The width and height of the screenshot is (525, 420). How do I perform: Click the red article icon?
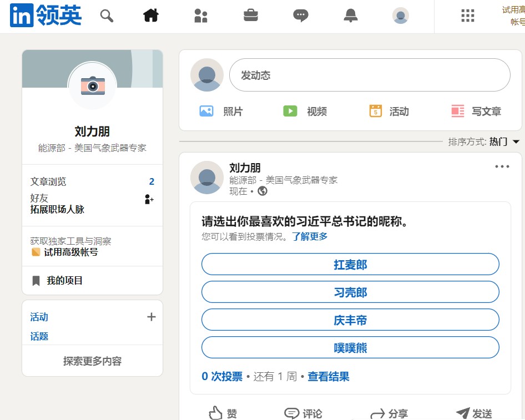tap(457, 111)
